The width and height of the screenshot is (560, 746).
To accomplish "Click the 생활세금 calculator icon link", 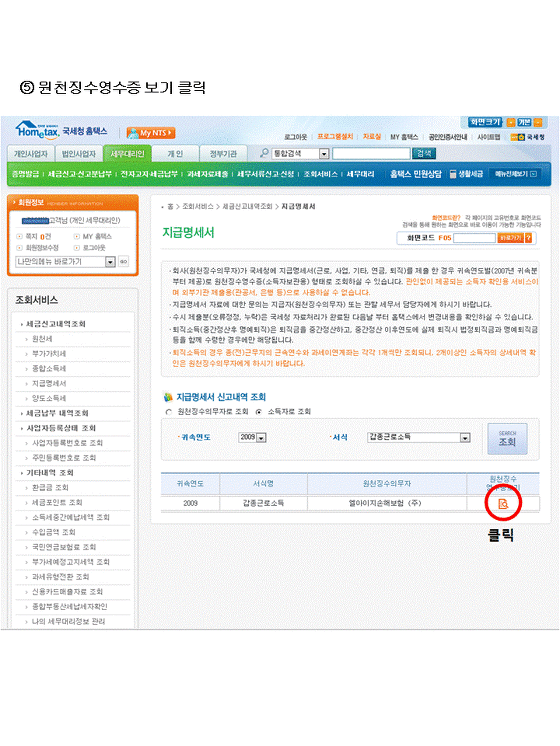I will (x=466, y=174).
